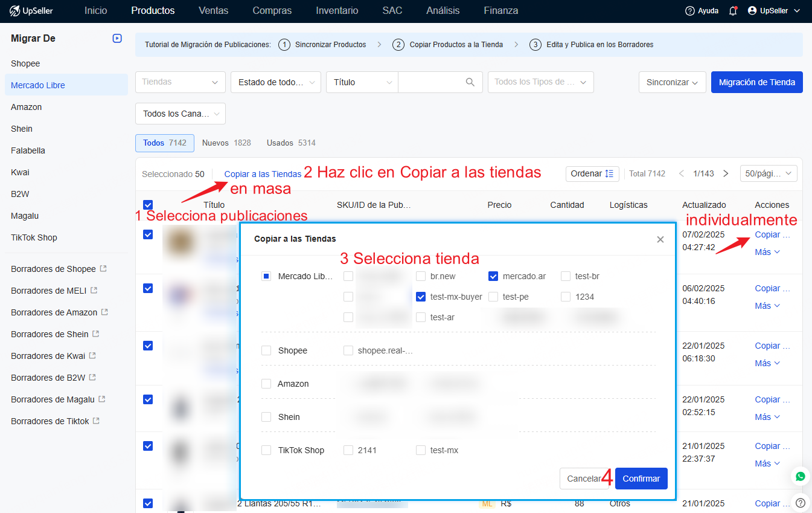This screenshot has width=812, height=513.
Task: Check the 2141 TikTok store
Action: tap(348, 450)
